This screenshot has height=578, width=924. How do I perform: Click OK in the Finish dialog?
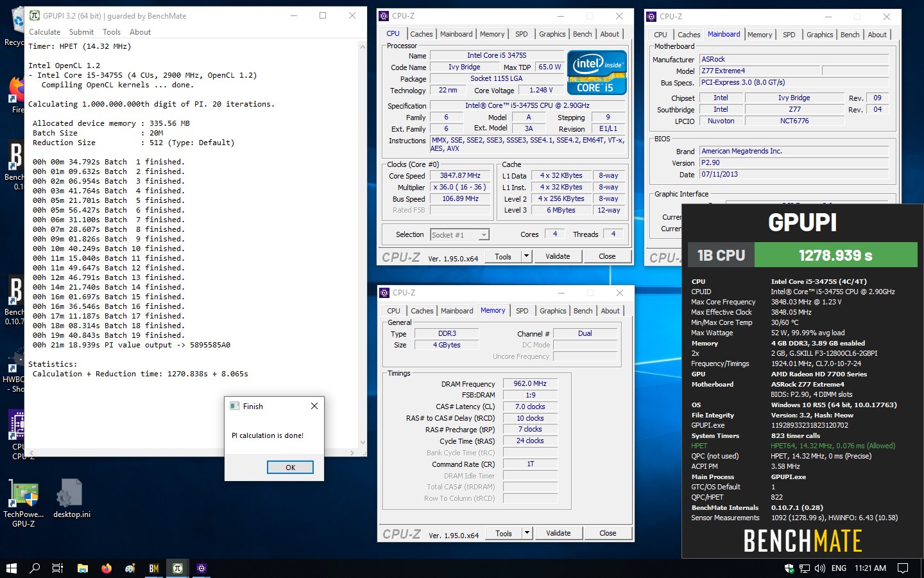click(x=290, y=468)
